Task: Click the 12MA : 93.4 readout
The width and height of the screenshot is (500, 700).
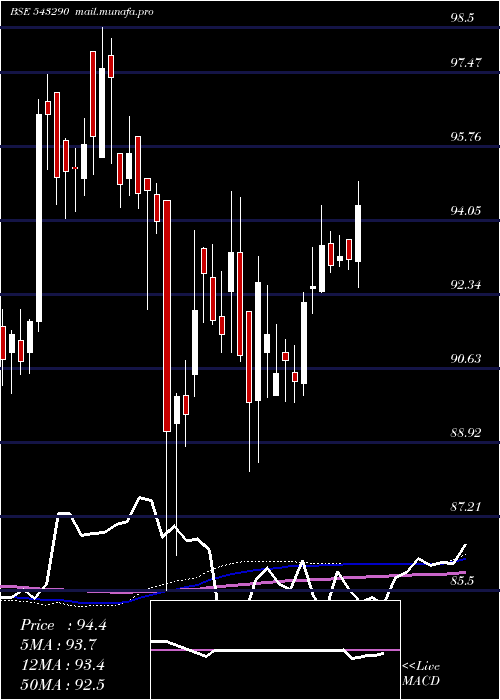Action: (x=63, y=665)
